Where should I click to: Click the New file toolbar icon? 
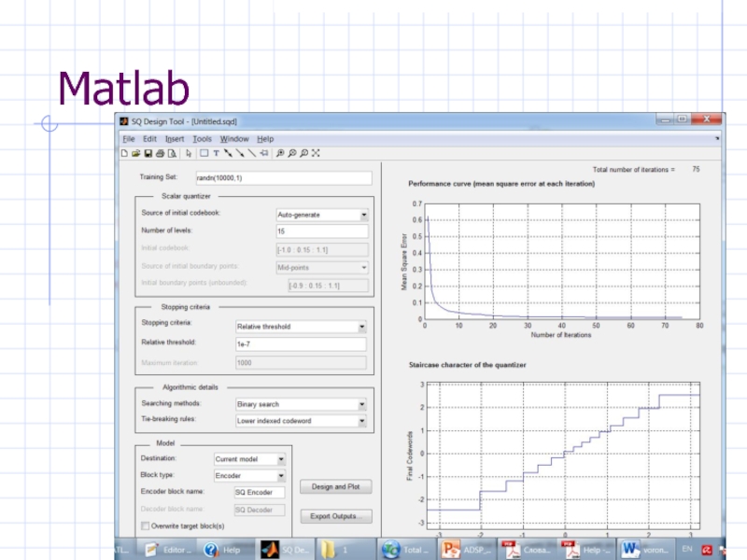pos(124,153)
